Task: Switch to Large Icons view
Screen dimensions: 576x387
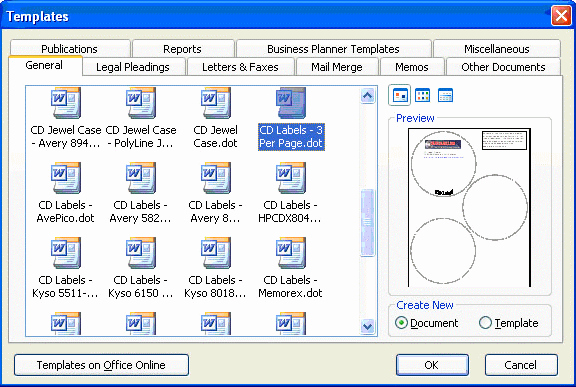Action: [x=400, y=96]
